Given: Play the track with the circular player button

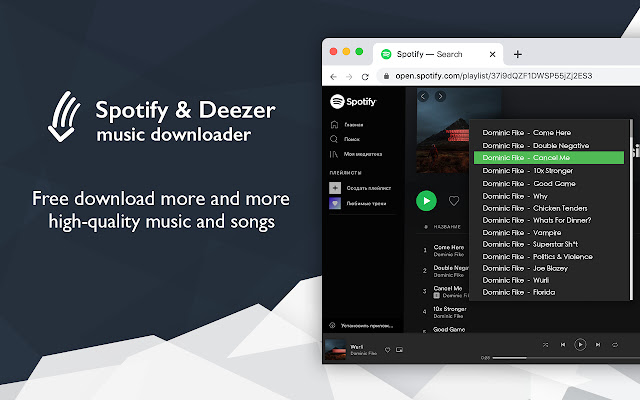Looking at the screenshot, I should 580,345.
